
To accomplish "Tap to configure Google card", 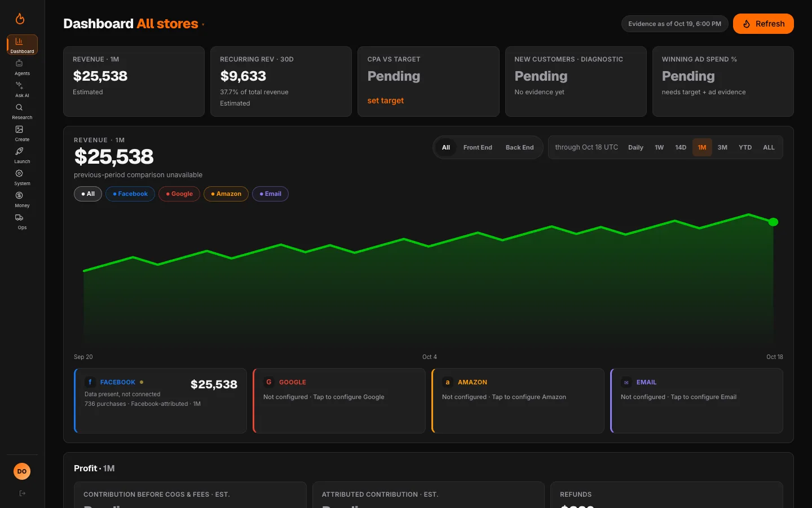I will pyautogui.click(x=339, y=401).
